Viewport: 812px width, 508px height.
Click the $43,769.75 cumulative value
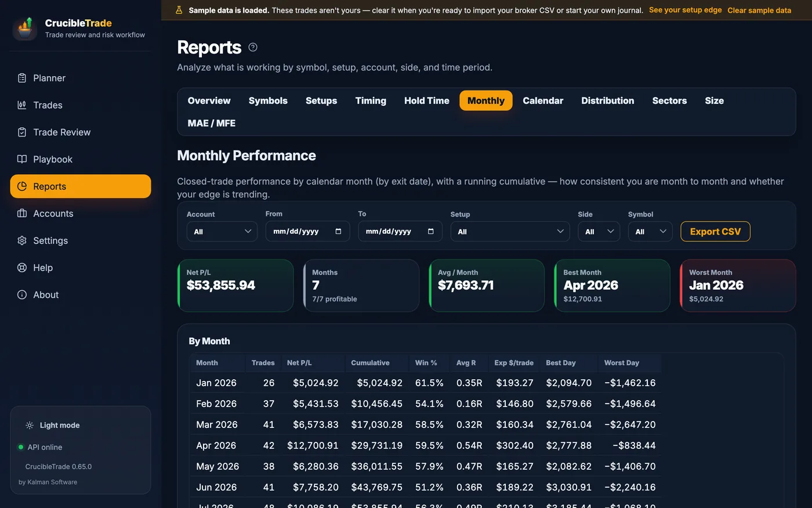pyautogui.click(x=376, y=488)
